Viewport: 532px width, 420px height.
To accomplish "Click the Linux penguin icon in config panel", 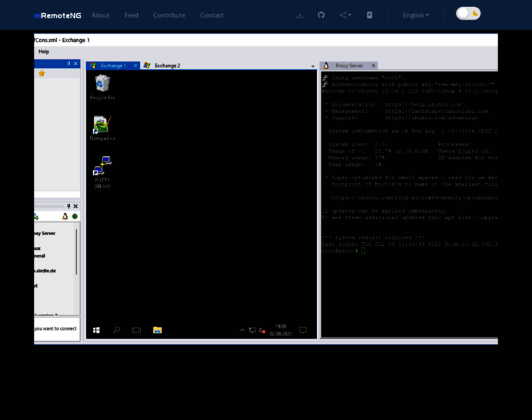I will pos(65,216).
